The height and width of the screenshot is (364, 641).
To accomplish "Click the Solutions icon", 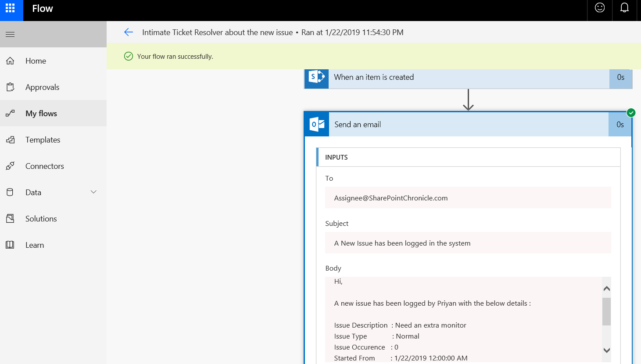I will [10, 219].
